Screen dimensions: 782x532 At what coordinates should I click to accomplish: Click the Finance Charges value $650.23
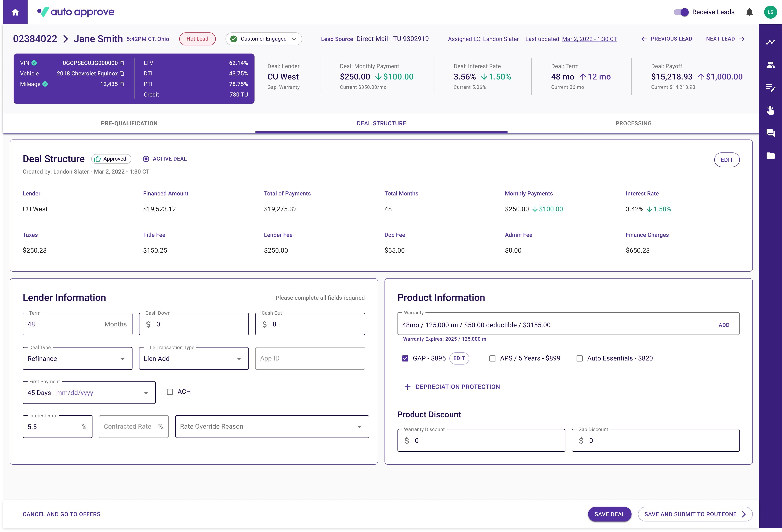coord(638,251)
